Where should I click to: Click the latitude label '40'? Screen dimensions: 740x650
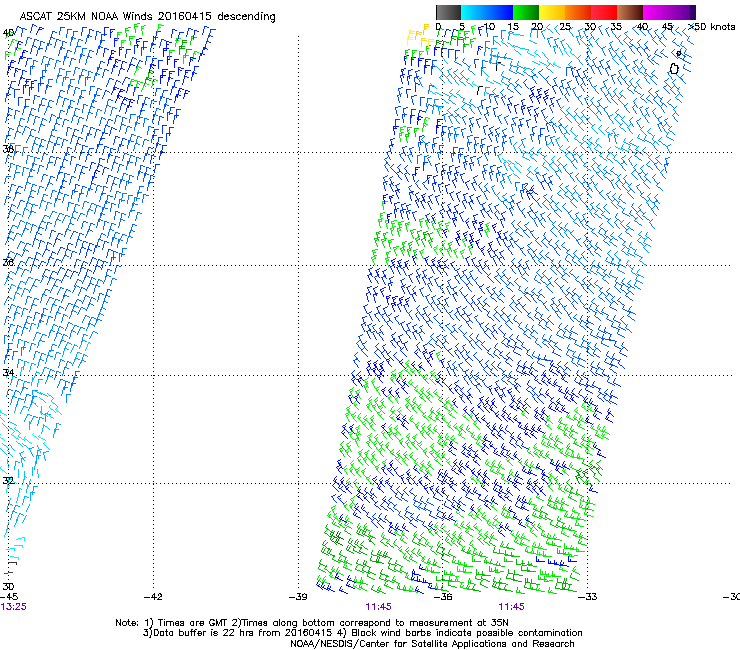click(x=8, y=33)
